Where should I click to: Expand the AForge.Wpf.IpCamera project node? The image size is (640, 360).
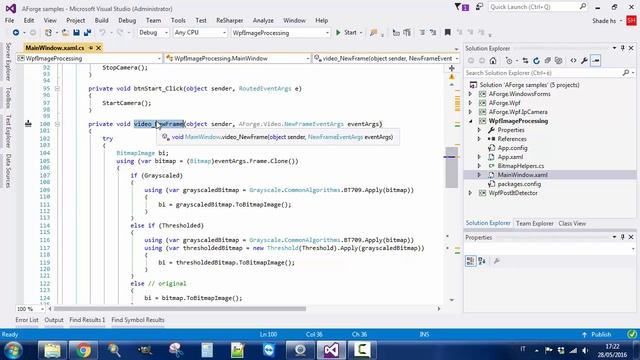click(470, 112)
